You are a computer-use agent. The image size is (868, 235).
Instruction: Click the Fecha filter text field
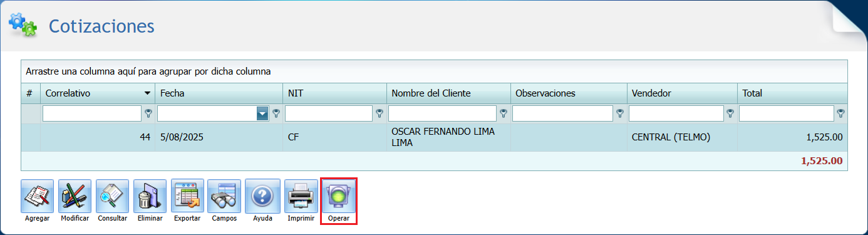click(207, 113)
